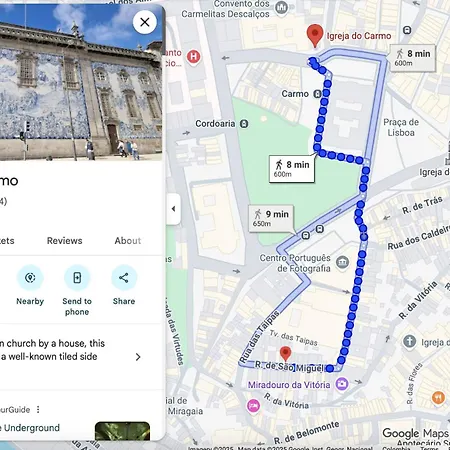Screen dimensions: 450x450
Task: Click the Share icon button
Action: click(x=124, y=278)
